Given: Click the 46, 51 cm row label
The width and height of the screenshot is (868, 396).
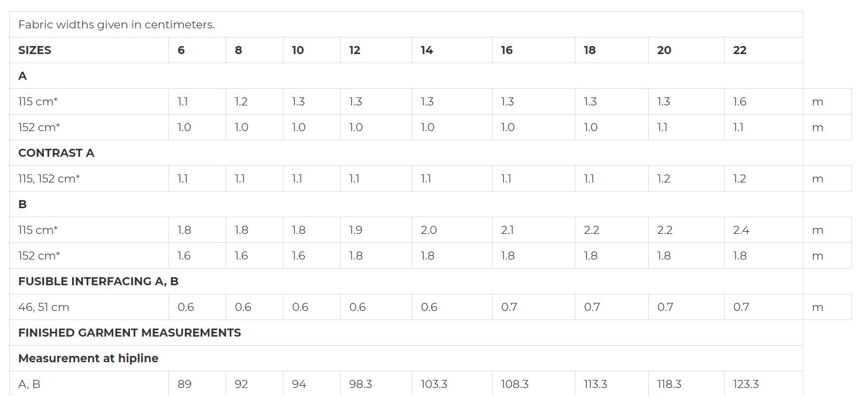Looking at the screenshot, I should coord(44,307).
